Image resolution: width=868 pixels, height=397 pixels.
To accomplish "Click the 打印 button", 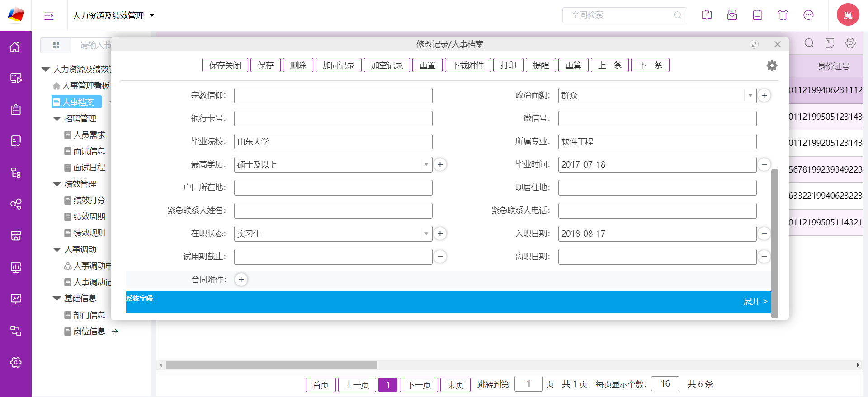I will click(x=508, y=65).
